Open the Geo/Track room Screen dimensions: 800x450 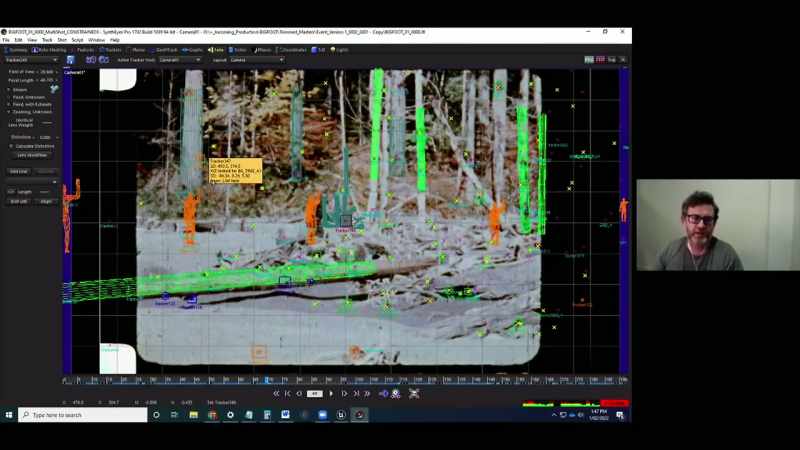[163, 50]
